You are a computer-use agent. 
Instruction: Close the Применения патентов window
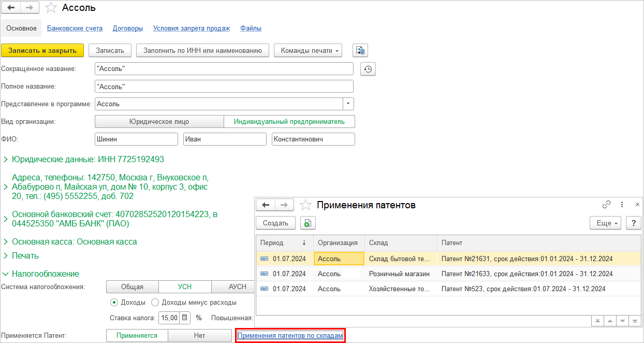[637, 205]
